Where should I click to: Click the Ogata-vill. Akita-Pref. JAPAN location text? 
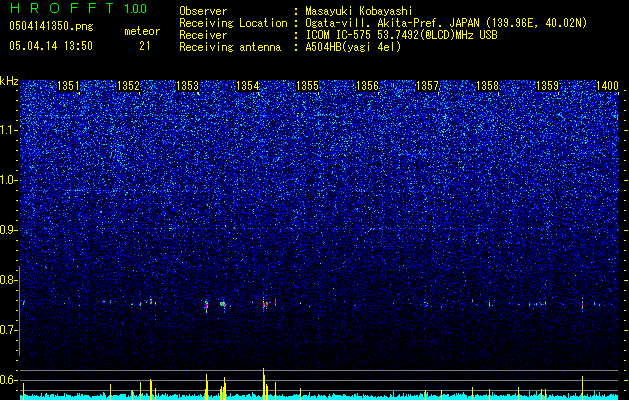point(446,23)
